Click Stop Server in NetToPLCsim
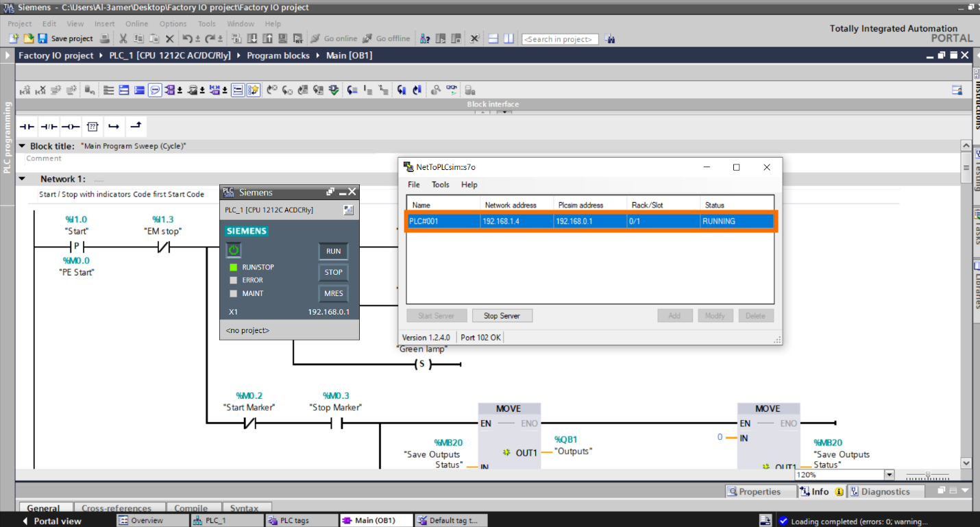 [x=502, y=316]
